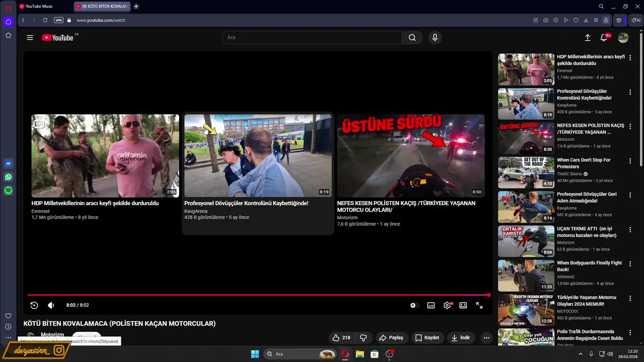644x362 pixels.
Task: Switch the player to theater mode
Action: (x=463, y=305)
